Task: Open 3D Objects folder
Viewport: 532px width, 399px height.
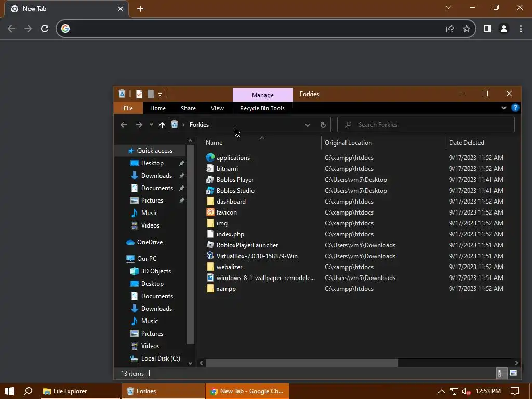Action: (156, 271)
